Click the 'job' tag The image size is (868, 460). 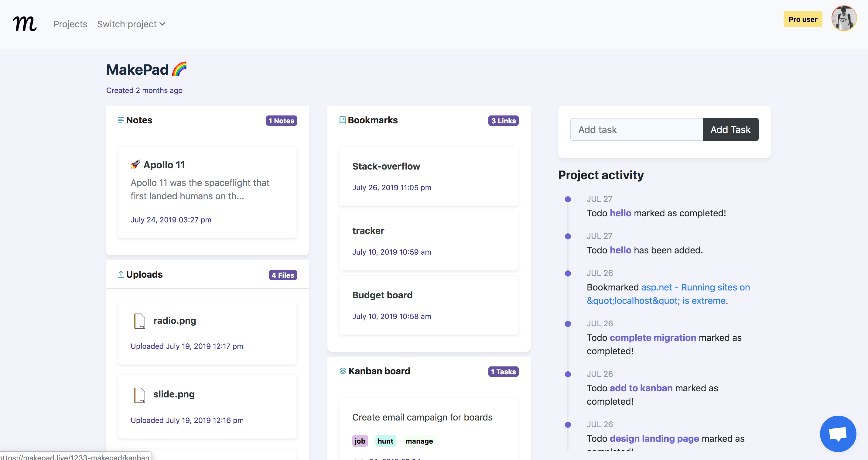point(360,441)
